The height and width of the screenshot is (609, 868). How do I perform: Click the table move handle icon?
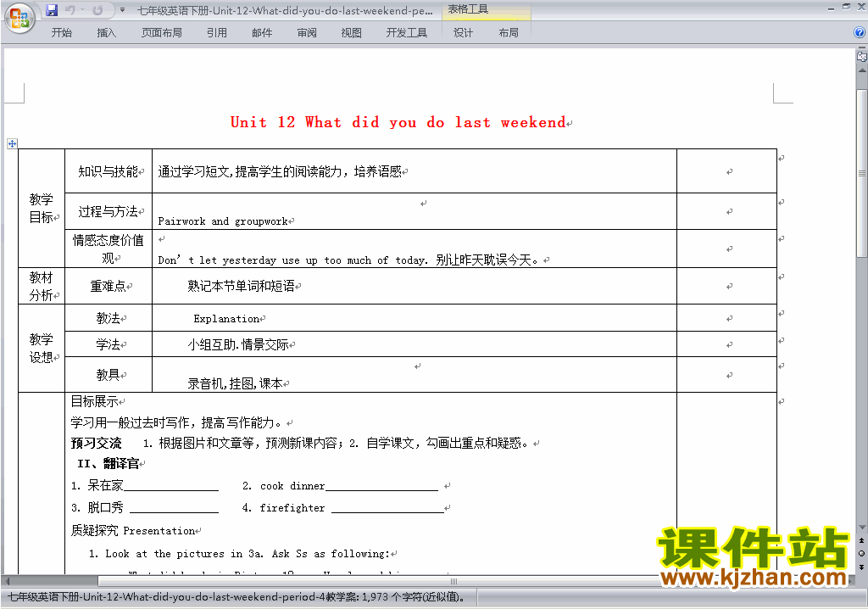coord(12,144)
